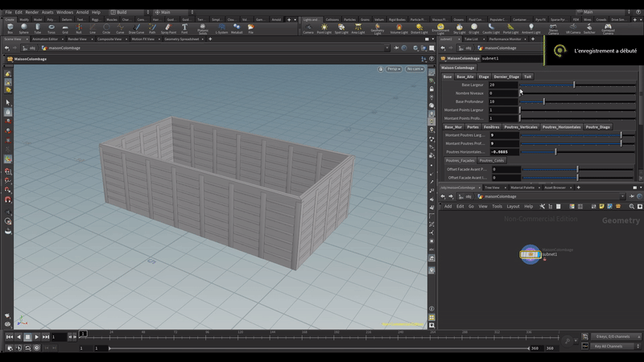Viewport: 644px width, 362px height.
Task: Add a Distant Light
Action: [x=419, y=28]
